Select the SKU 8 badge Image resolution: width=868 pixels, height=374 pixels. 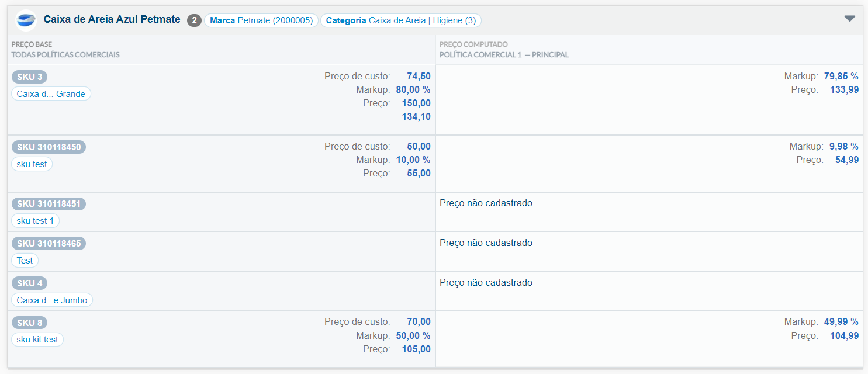point(29,323)
